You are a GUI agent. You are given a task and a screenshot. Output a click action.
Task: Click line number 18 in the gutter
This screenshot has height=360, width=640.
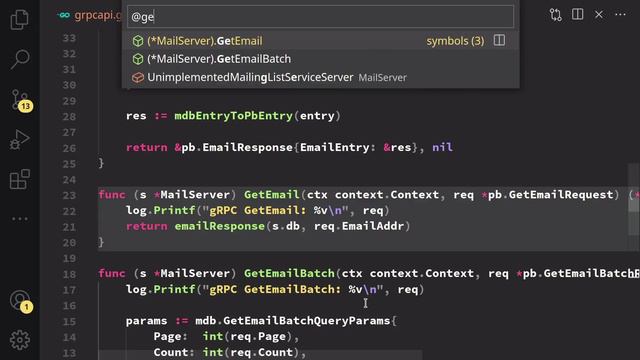point(69,274)
